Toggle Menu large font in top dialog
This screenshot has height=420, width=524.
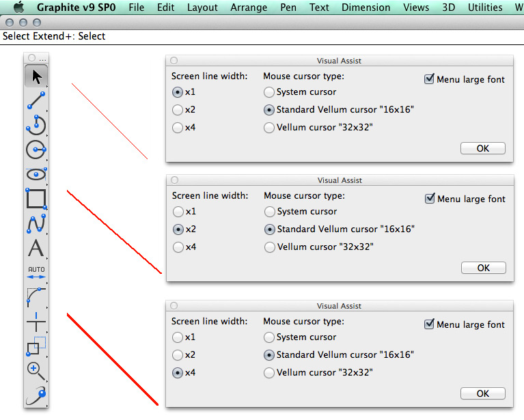(464, 79)
